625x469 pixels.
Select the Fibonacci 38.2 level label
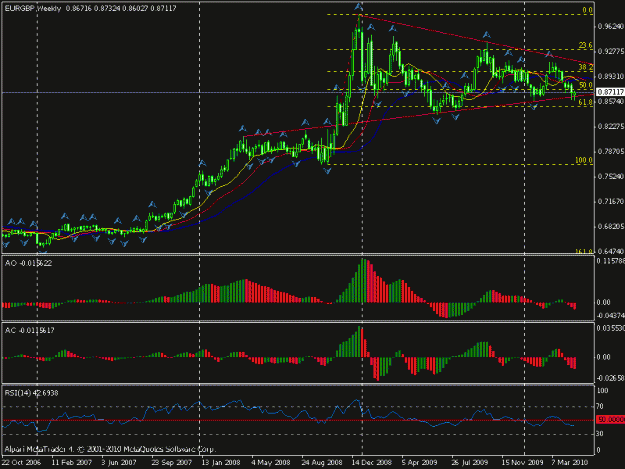tap(586, 67)
